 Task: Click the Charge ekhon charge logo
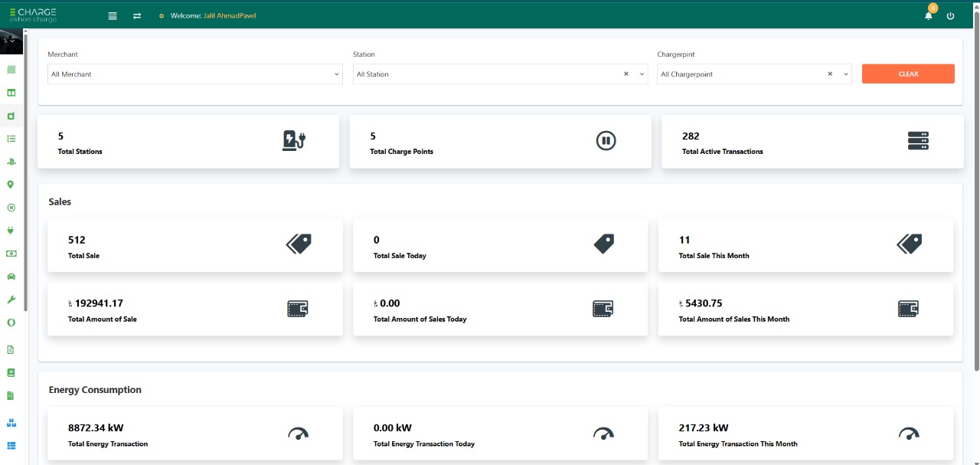[33, 15]
